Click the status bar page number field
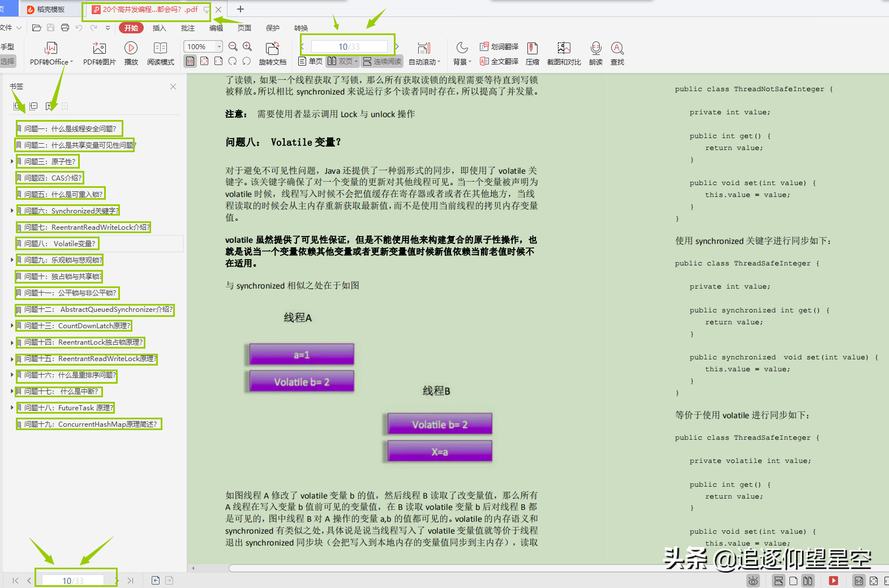 coord(72,581)
